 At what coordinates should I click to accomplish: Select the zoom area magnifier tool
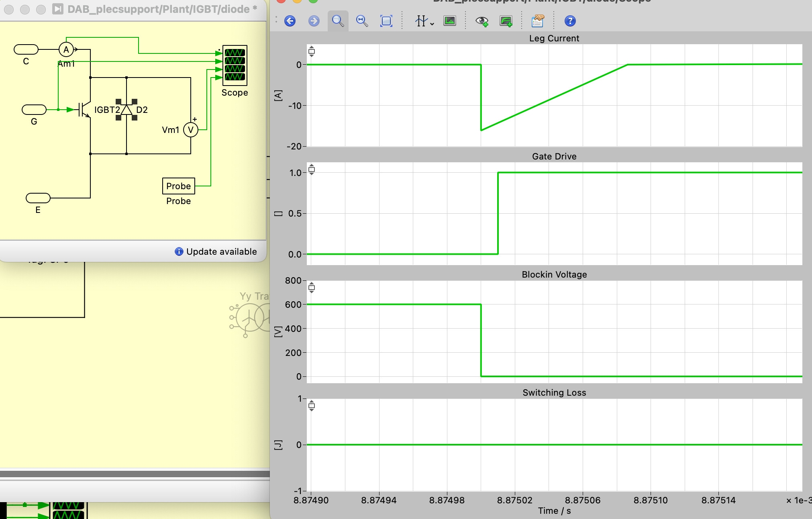click(338, 21)
